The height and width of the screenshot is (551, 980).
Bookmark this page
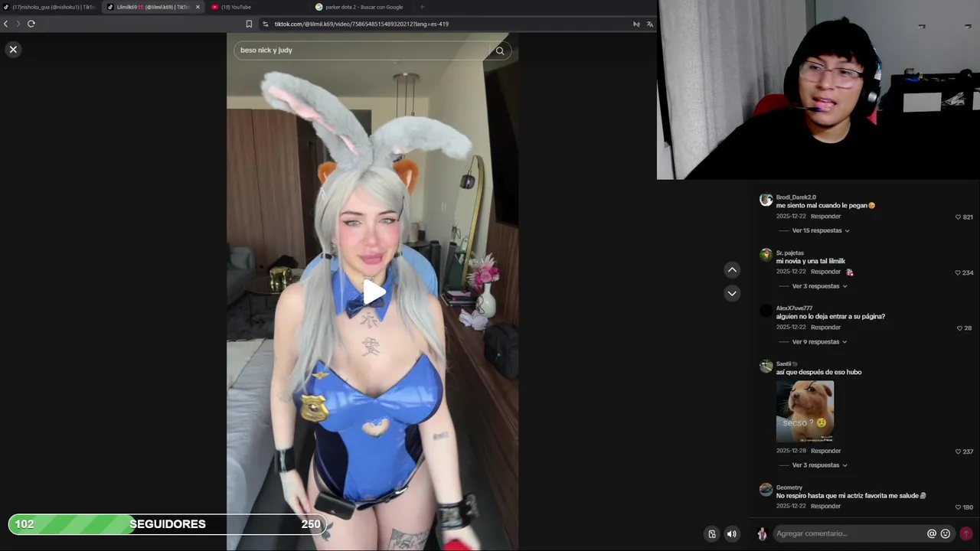click(x=249, y=24)
